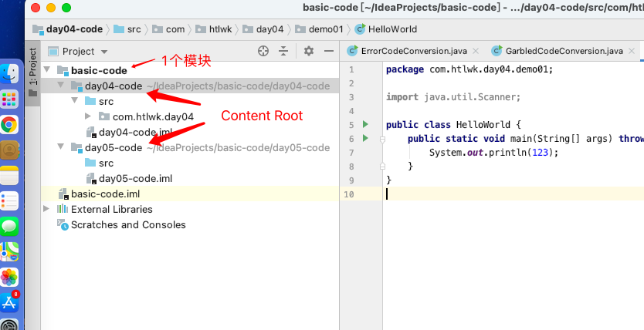Click the number 123 in println
Image resolution: width=644 pixels, height=330 pixels.
click(x=540, y=153)
